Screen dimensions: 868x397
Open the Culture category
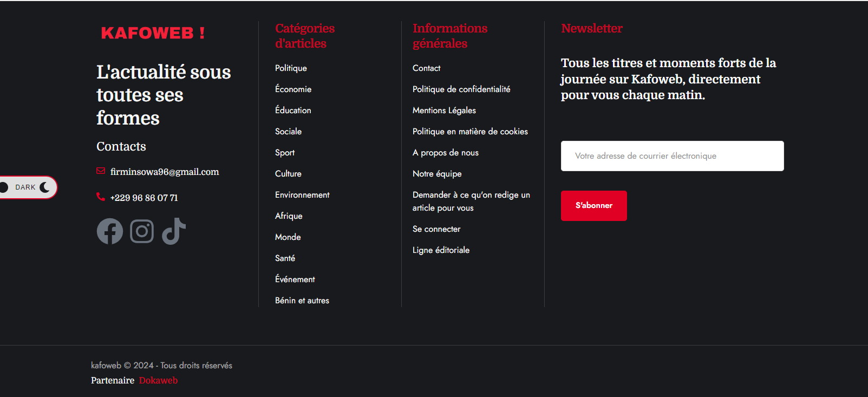[x=288, y=174]
